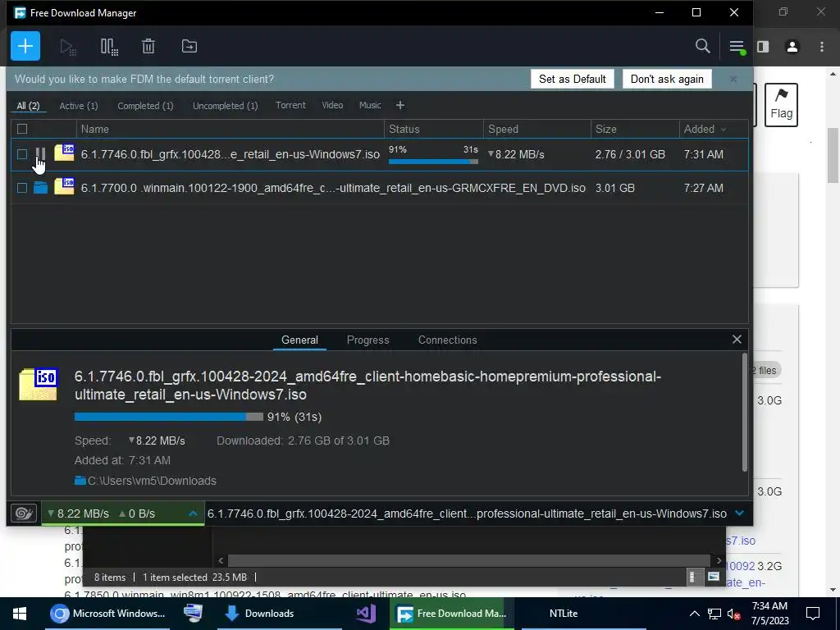Click browser page vertical scrollbar

coord(833,155)
